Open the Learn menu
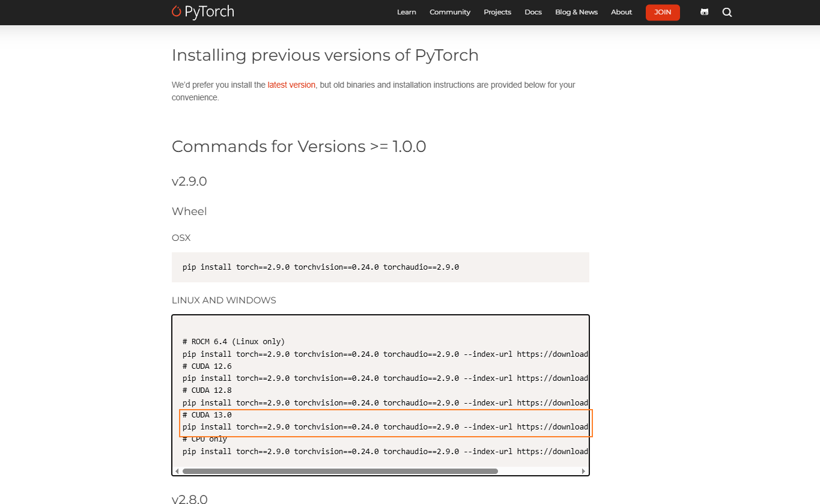This screenshot has height=504, width=820. (406, 12)
